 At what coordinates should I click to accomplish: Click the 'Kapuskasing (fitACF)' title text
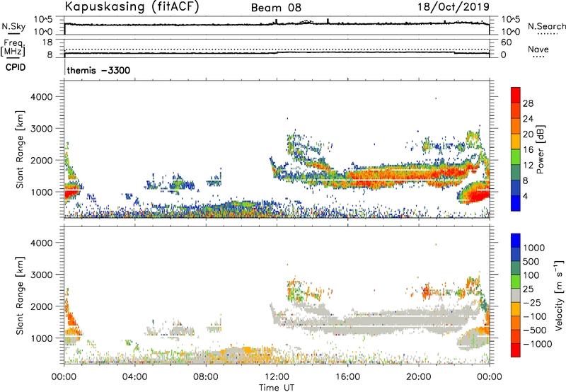coord(132,6)
